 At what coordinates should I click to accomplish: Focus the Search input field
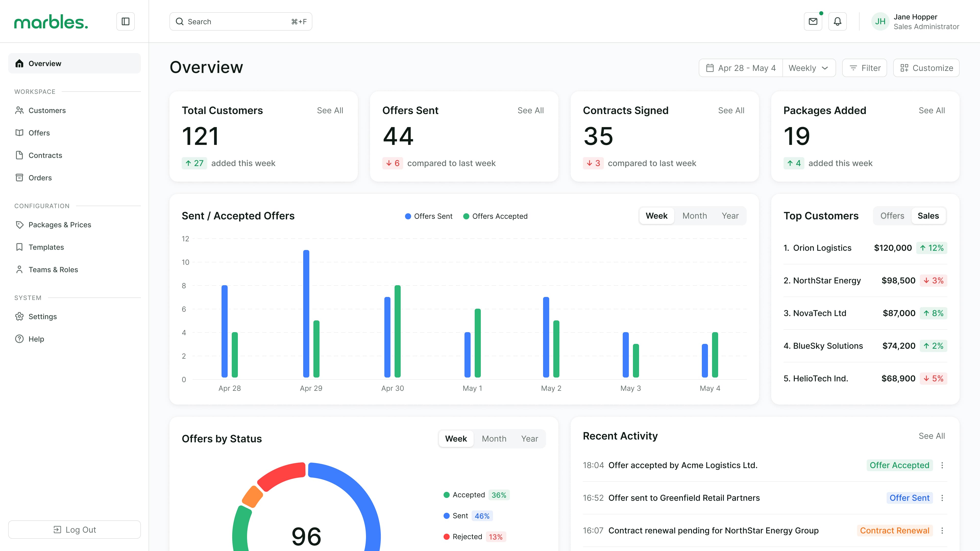(x=241, y=21)
